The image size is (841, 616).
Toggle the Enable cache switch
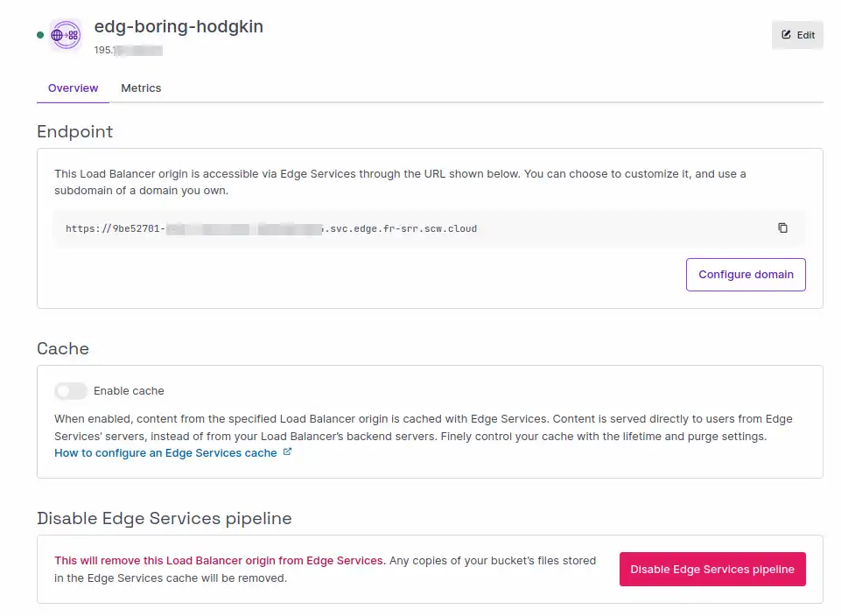click(71, 391)
